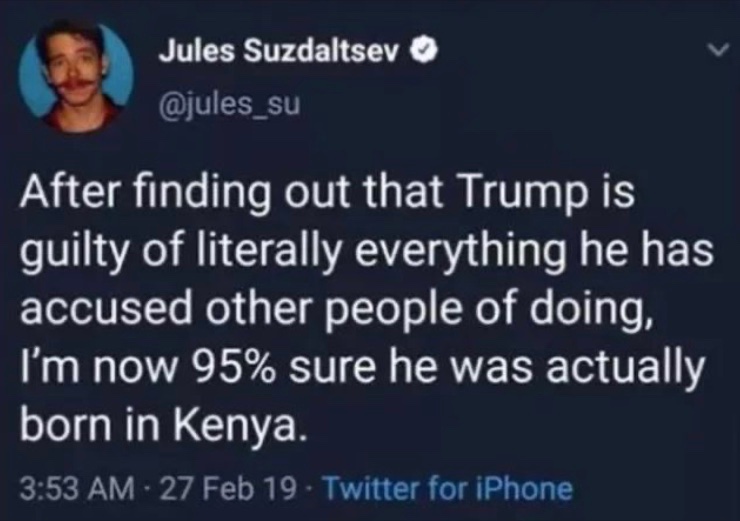Click the 3:53 AM timestamp

tap(74, 490)
